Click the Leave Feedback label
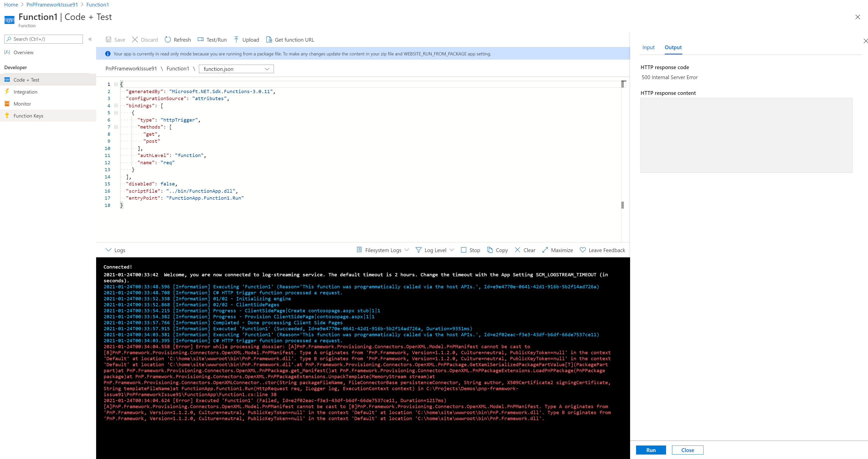 pyautogui.click(x=607, y=250)
